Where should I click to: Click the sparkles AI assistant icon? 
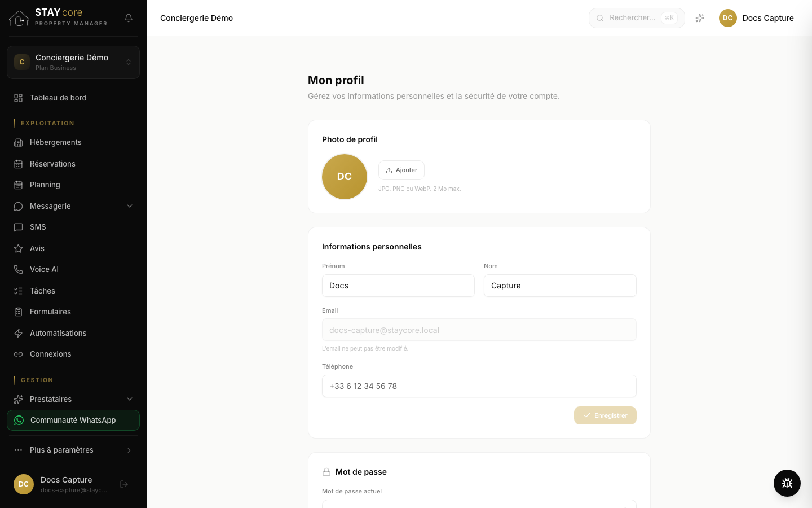700,18
